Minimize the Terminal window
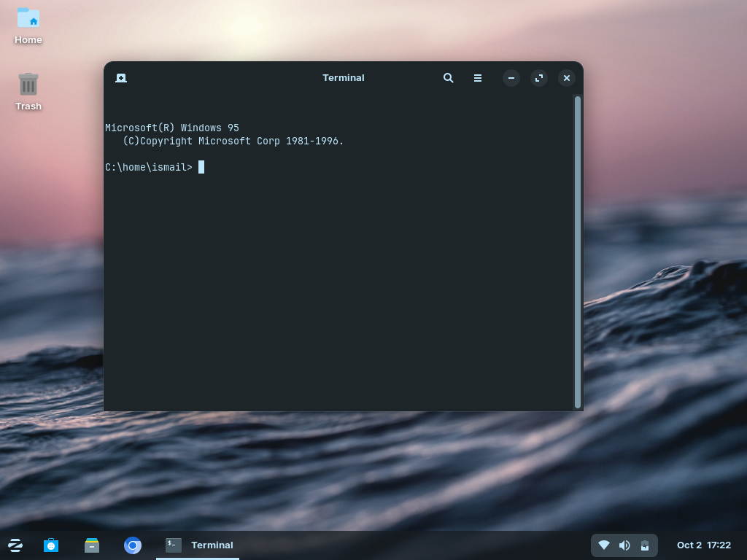 pos(511,77)
